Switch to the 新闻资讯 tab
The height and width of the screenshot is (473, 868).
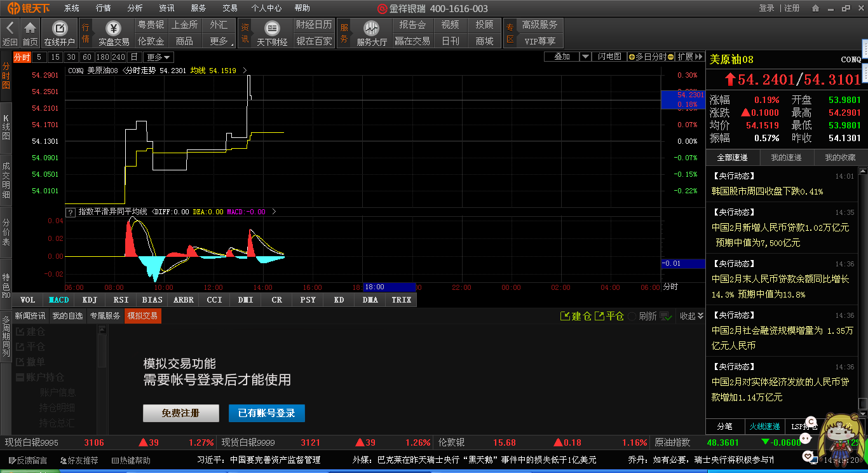(30, 316)
